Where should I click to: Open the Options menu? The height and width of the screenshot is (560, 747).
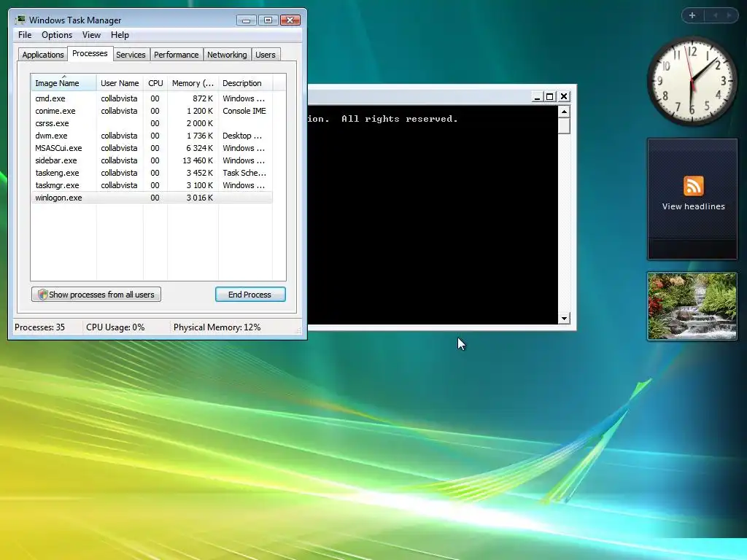coord(57,35)
